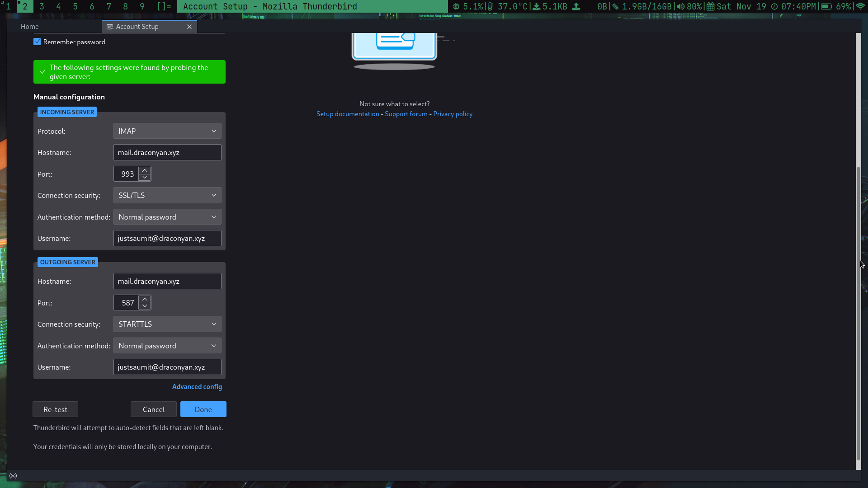Click the Done button
868x488 pixels.
[203, 409]
